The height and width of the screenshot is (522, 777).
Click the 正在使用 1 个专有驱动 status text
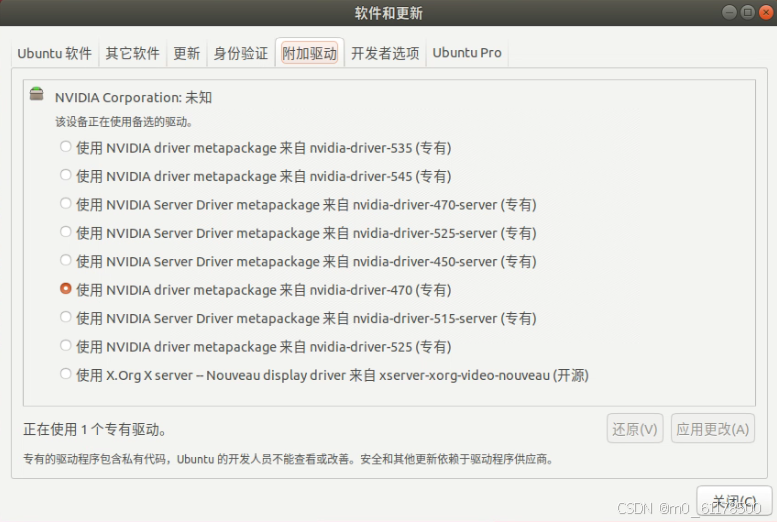[94, 429]
